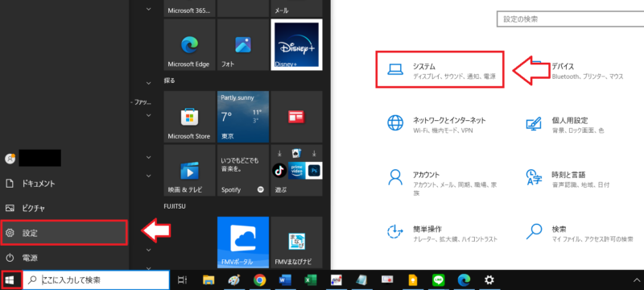
Task: Open the フォト tile
Action: [x=243, y=45]
